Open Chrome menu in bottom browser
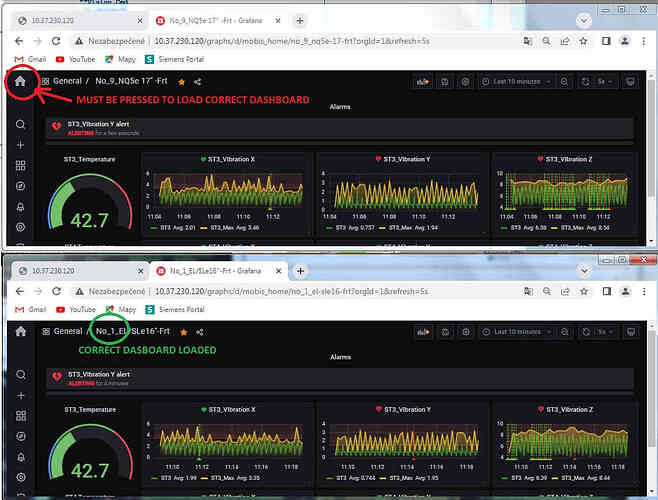This screenshot has width=658, height=500. tap(644, 291)
